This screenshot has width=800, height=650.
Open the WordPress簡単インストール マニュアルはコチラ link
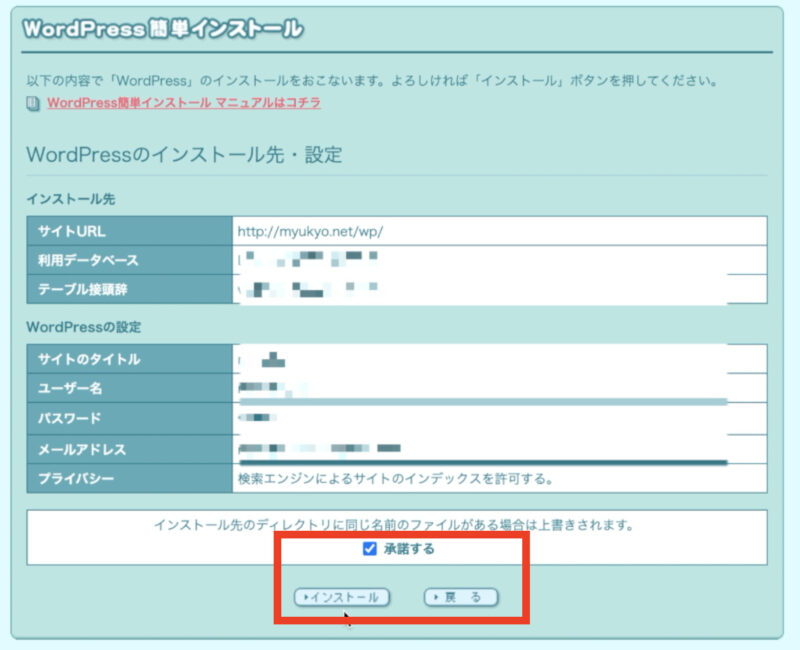pyautogui.click(x=184, y=103)
